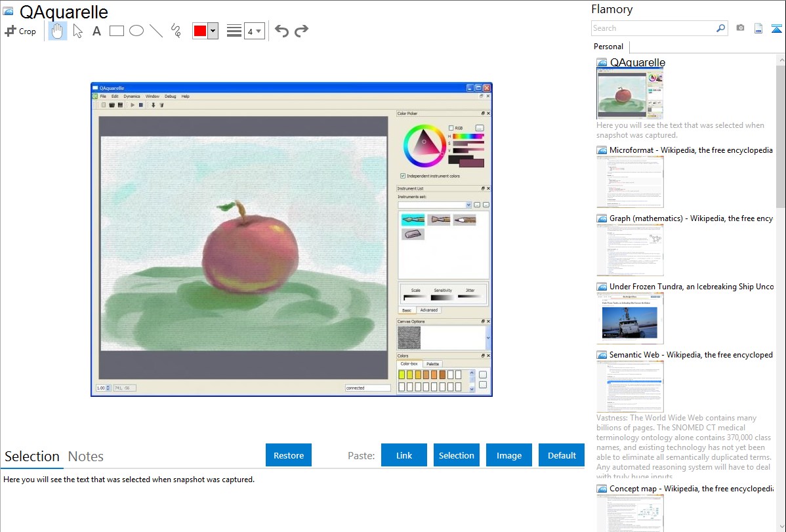The width and height of the screenshot is (786, 532).
Task: Undo the last annotation
Action: click(281, 31)
